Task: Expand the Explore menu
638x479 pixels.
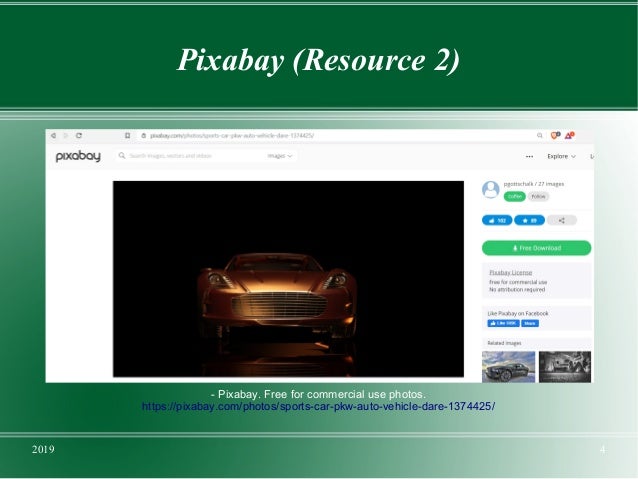Action: tap(562, 156)
